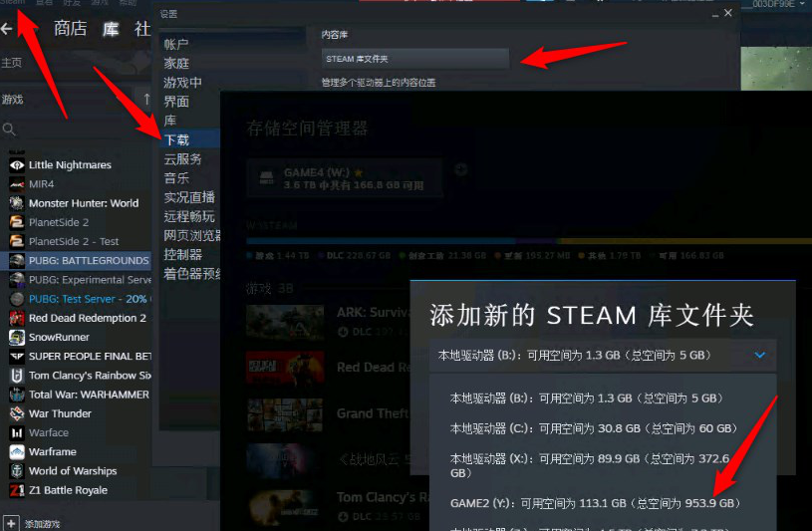Click the GAME4 (W:) drive icon

pos(267,178)
